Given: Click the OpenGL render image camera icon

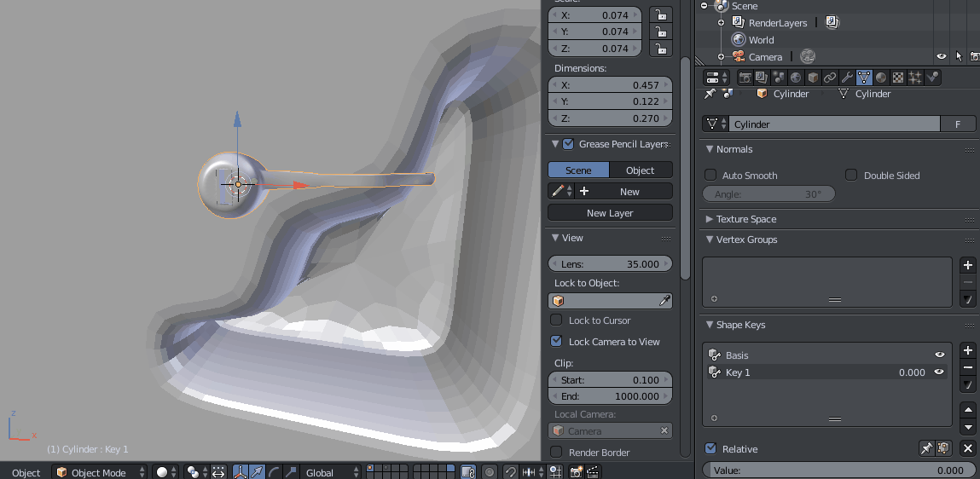Looking at the screenshot, I should 577,472.
